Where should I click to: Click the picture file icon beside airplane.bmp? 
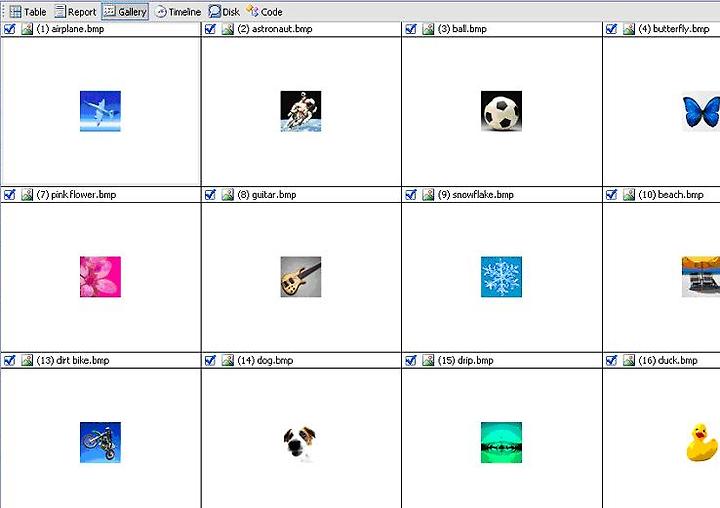pos(27,29)
